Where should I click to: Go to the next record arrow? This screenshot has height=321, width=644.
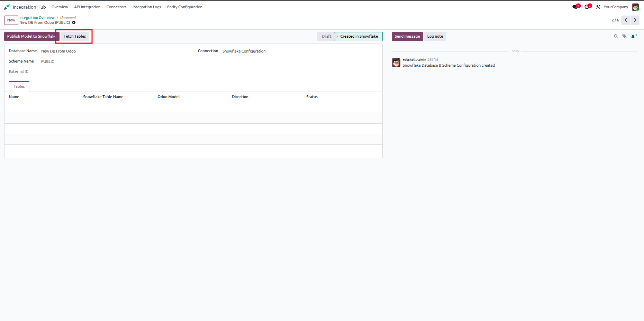(635, 20)
